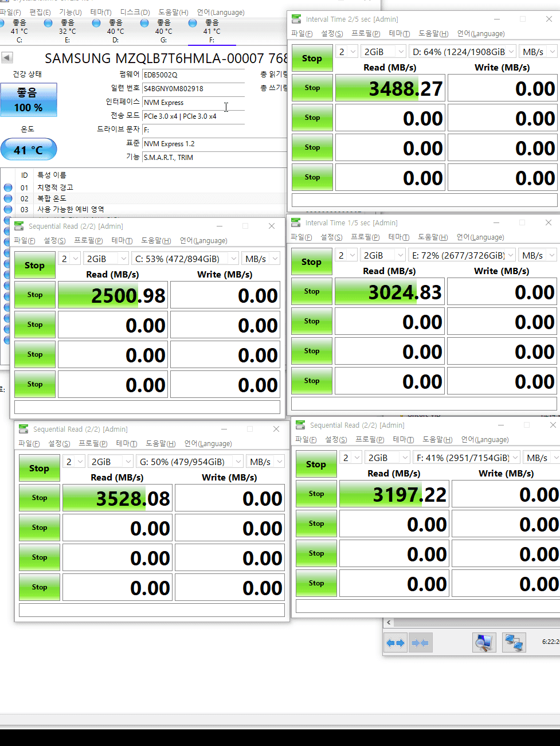Open 2GiB size dropdown in D: window

383,52
